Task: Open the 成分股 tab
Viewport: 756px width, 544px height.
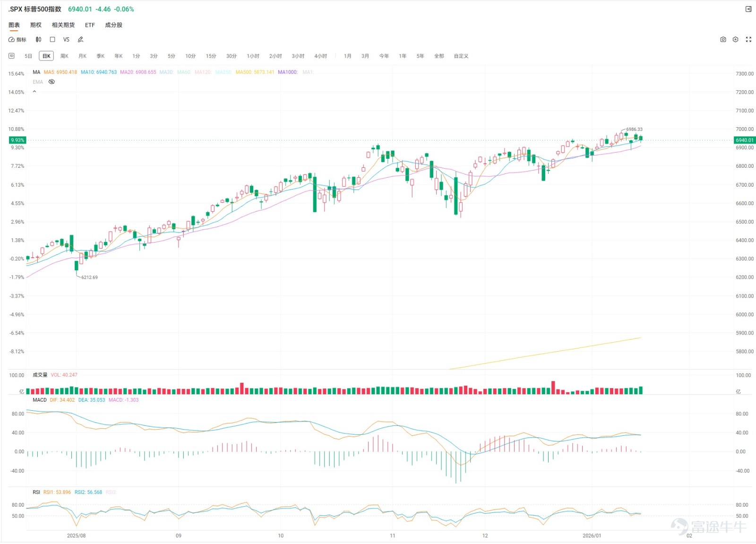Action: coord(113,25)
